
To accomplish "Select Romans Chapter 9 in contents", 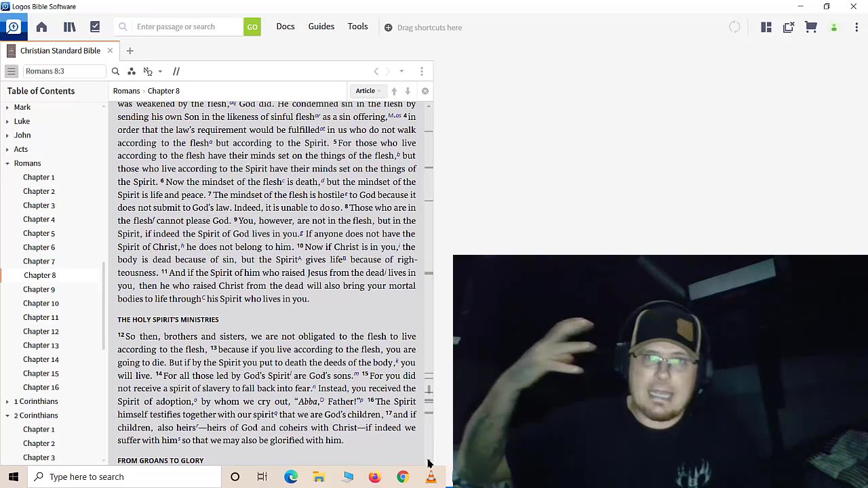I will click(39, 289).
